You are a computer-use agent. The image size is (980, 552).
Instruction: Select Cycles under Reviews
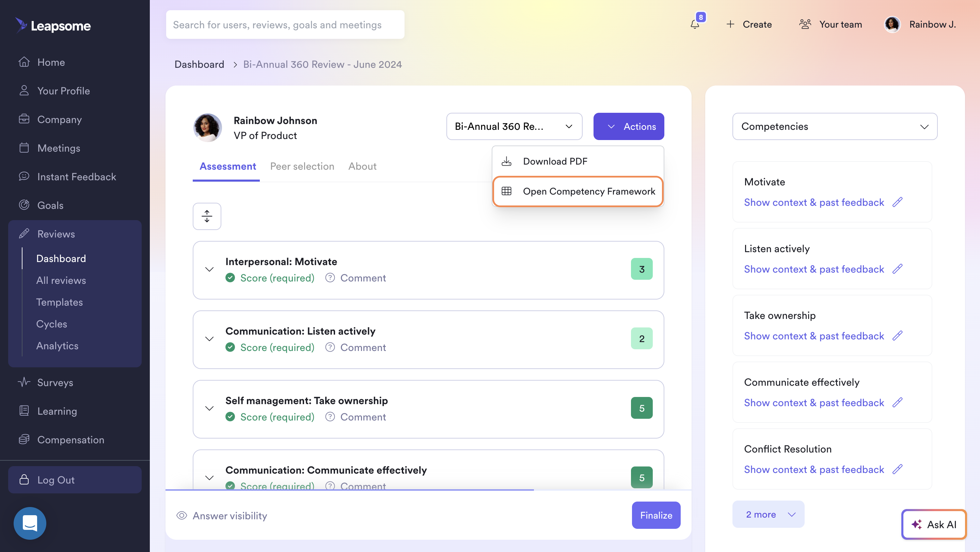(51, 324)
